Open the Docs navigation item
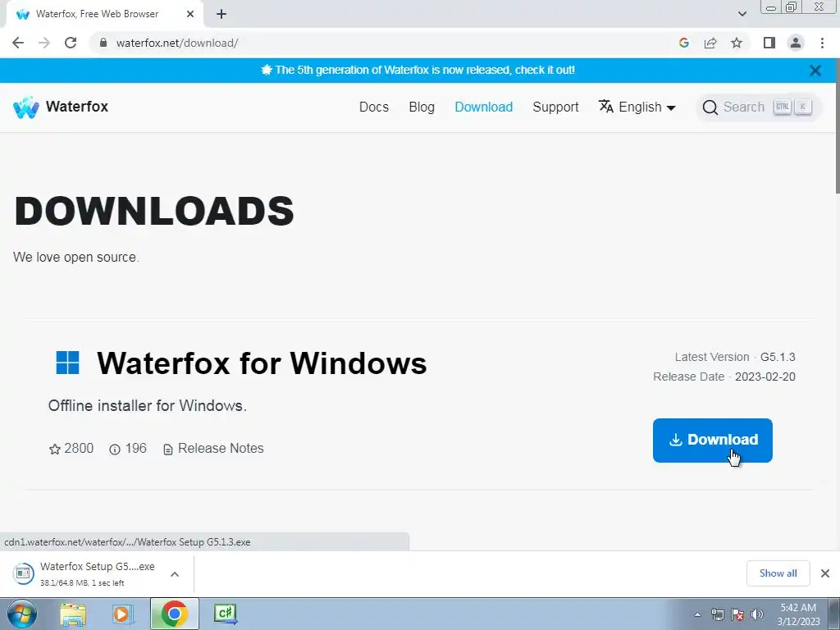 click(374, 107)
